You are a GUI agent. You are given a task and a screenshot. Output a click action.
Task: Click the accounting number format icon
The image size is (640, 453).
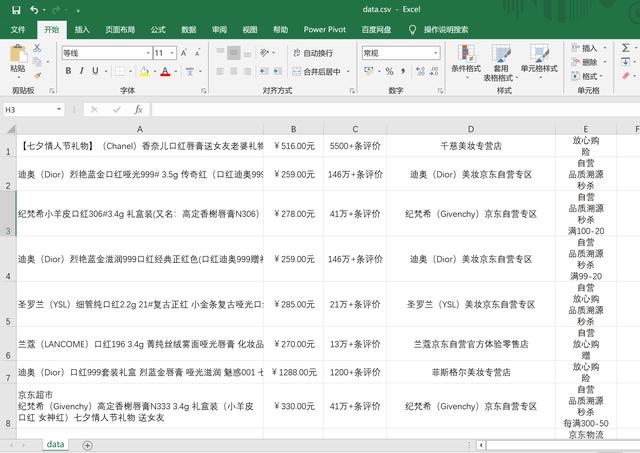coord(369,71)
